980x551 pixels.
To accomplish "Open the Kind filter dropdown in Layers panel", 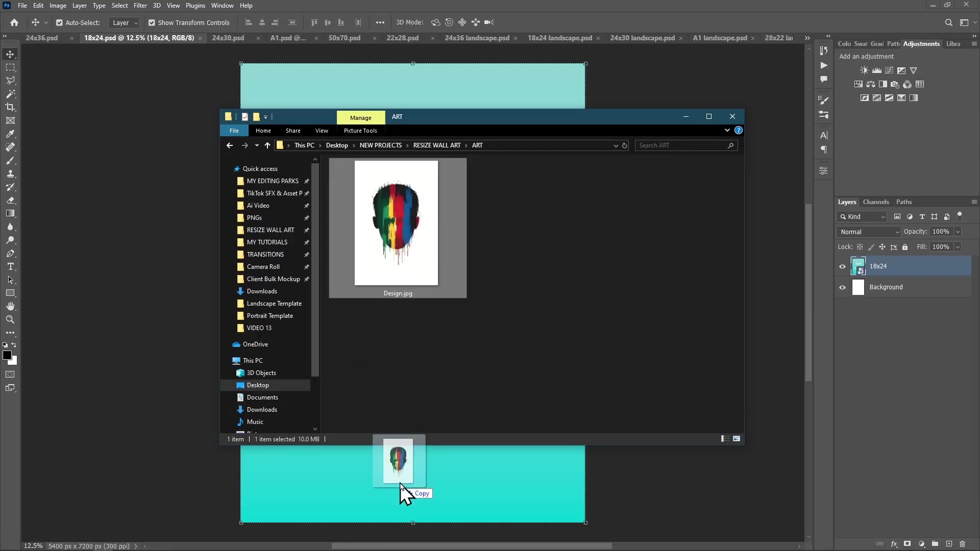I will point(883,216).
